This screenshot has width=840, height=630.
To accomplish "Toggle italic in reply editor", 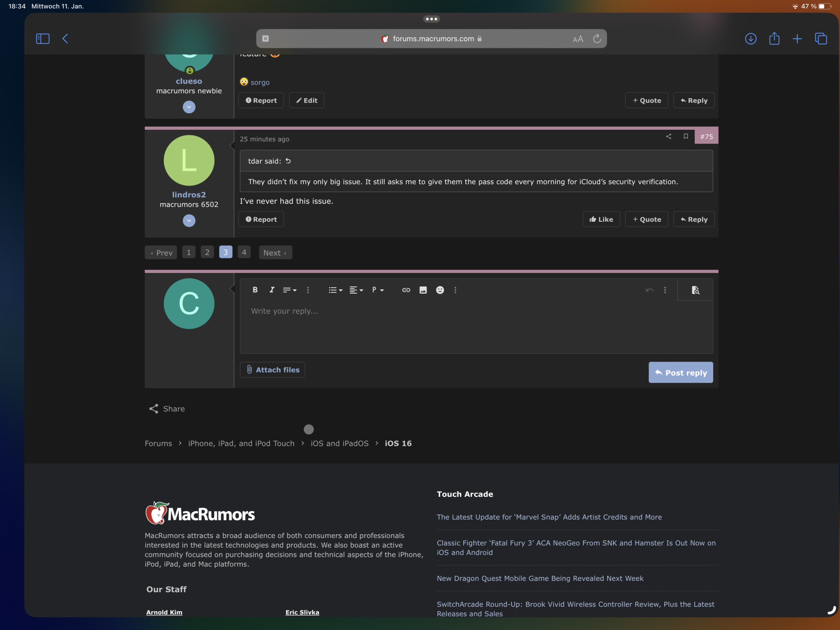I will (272, 290).
